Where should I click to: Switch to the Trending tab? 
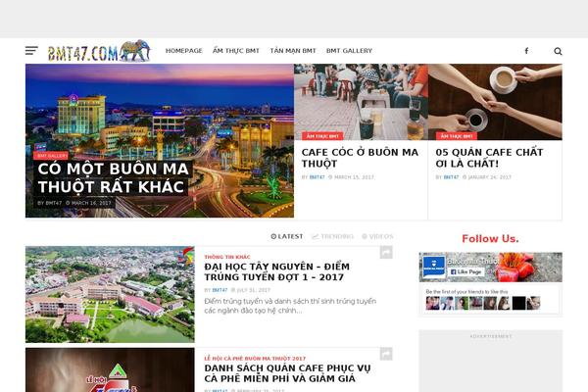click(x=332, y=236)
